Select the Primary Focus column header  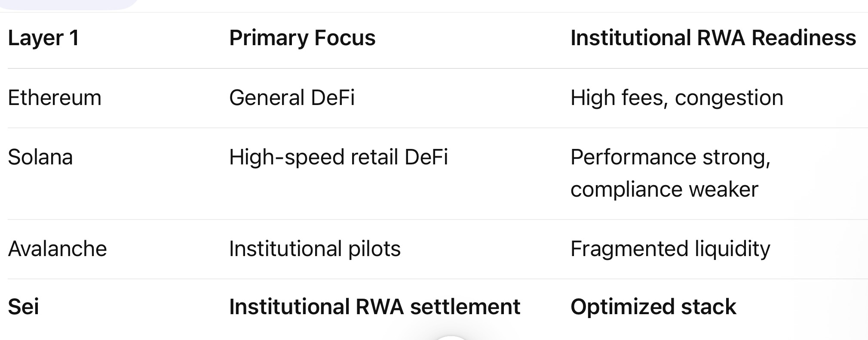[x=302, y=38]
